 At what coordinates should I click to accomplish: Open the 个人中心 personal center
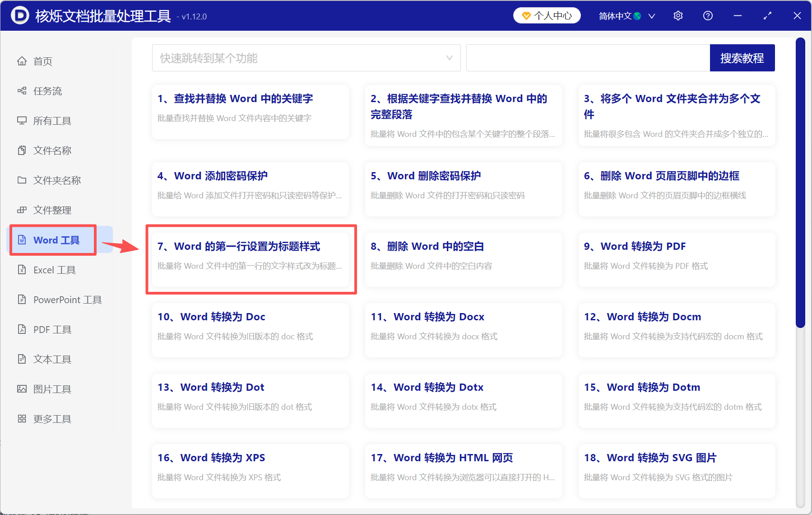coord(547,15)
